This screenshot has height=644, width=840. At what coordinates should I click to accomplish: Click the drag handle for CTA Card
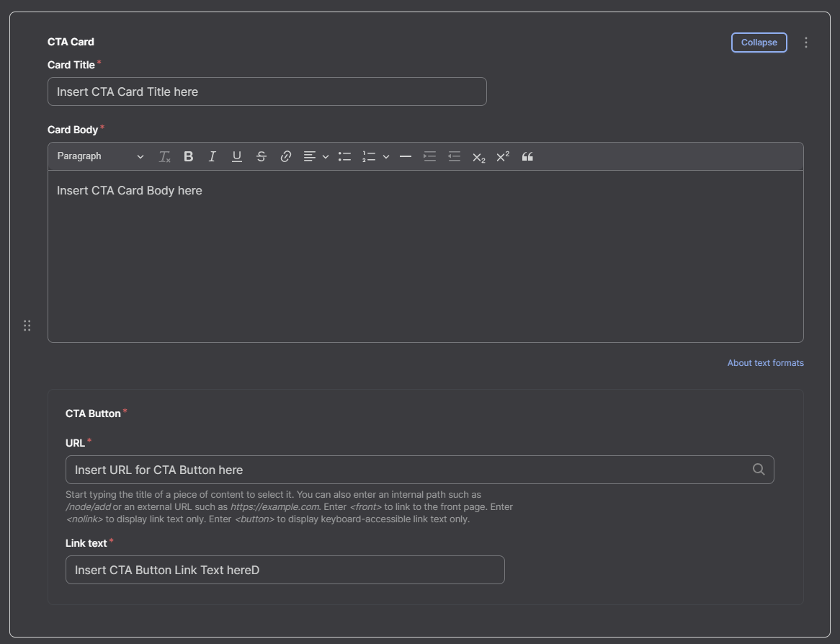click(27, 326)
